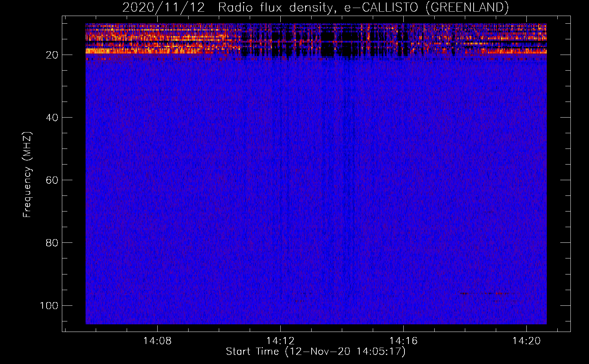589x364 pixels.
Task: Click the '60' frequency tick label
Action: tap(52, 180)
